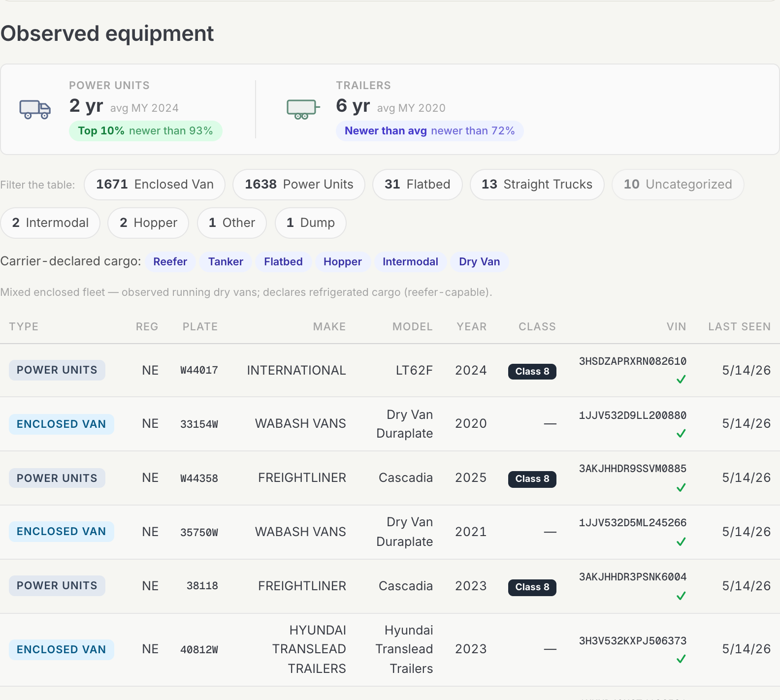Sort by MAKE column header
780x700 pixels.
(329, 327)
